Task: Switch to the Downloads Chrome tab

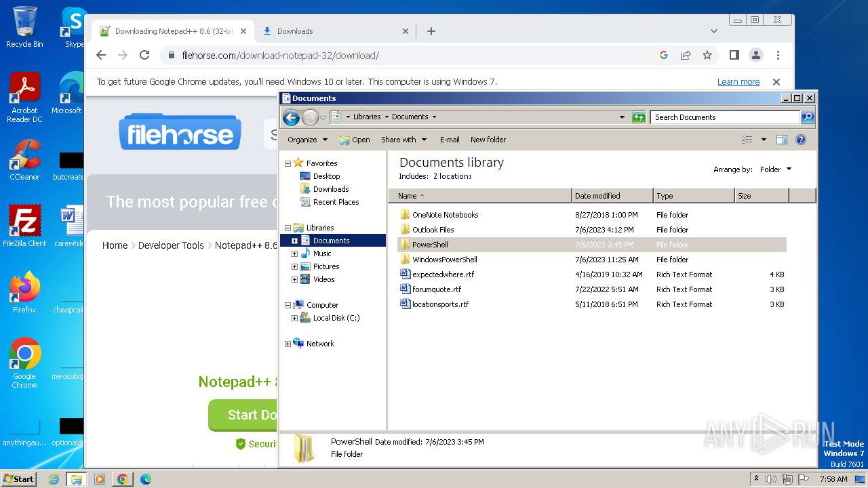Action: pyautogui.click(x=335, y=31)
